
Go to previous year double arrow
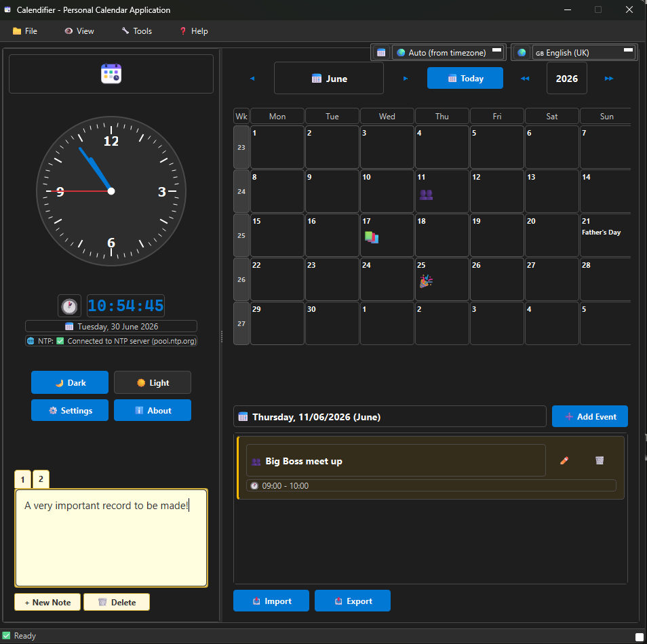[525, 79]
